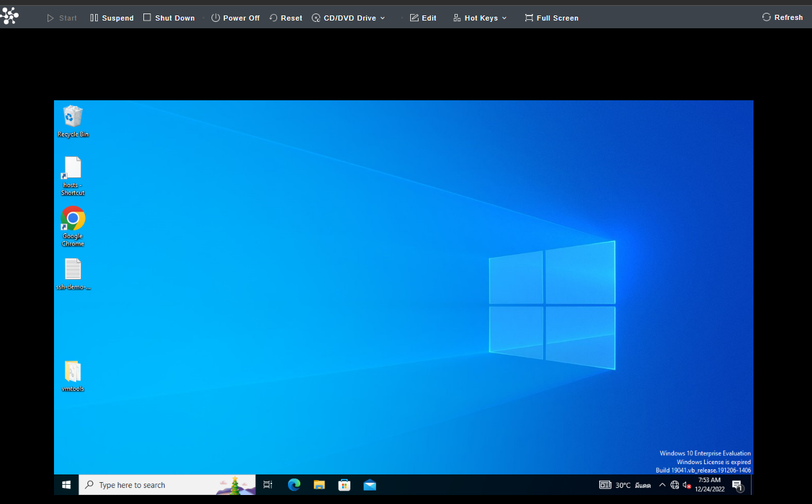The image size is (812, 504).
Task: Open the Recycle Bin desktop icon
Action: tap(73, 121)
